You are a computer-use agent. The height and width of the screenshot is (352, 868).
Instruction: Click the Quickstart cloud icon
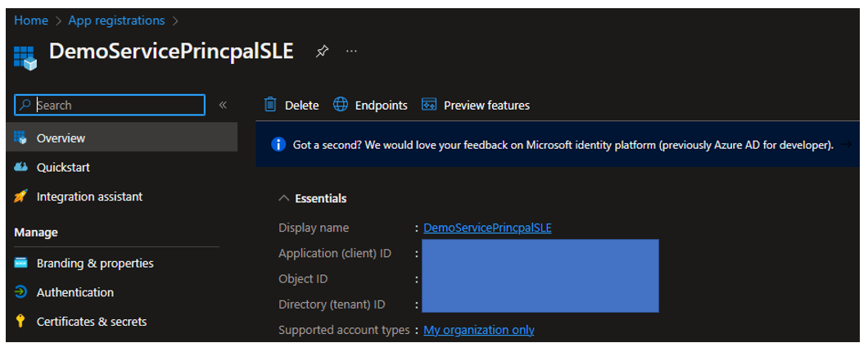[x=20, y=167]
